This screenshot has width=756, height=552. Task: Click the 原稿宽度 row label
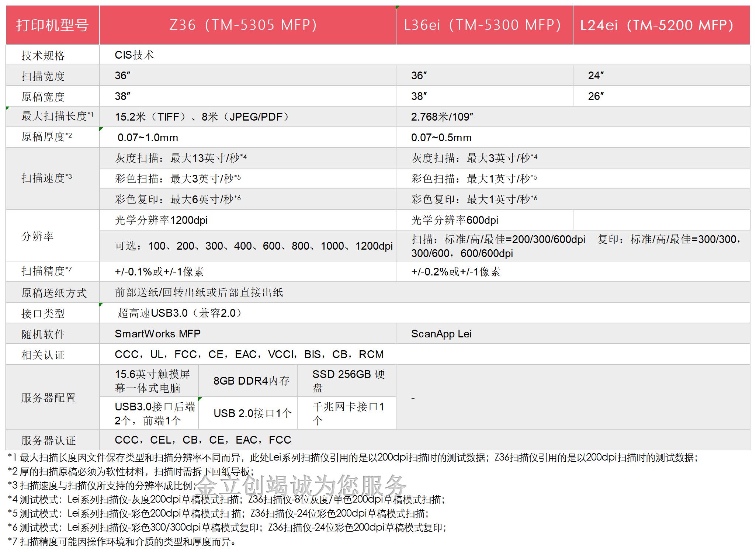coord(53,97)
